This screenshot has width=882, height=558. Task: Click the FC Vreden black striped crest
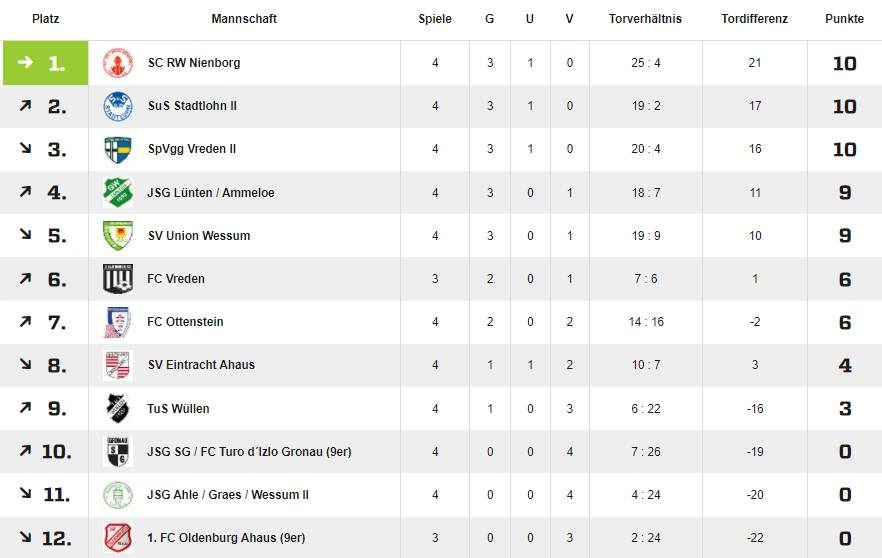coord(118,279)
